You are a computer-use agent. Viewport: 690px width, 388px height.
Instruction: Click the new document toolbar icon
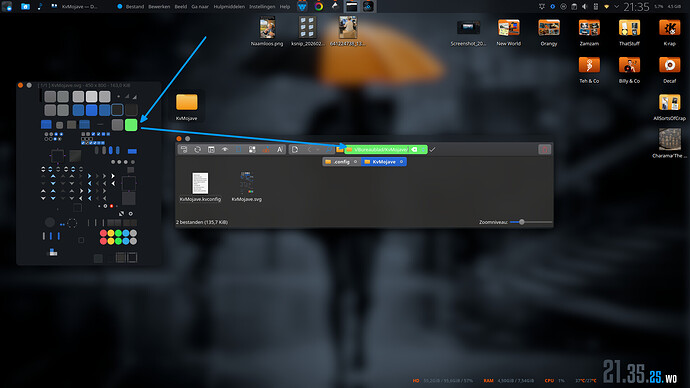pos(295,150)
